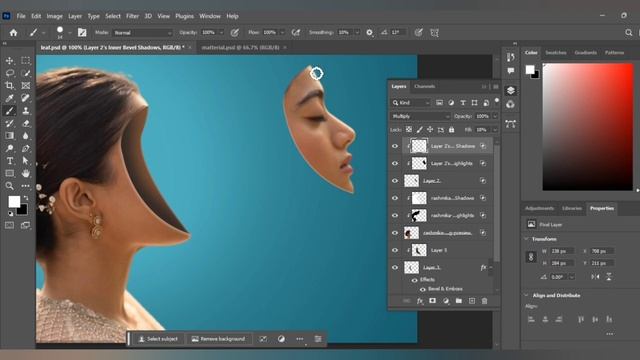The height and width of the screenshot is (360, 640).
Task: Click the fx icon at Layers panel bottom
Action: pyautogui.click(x=420, y=301)
